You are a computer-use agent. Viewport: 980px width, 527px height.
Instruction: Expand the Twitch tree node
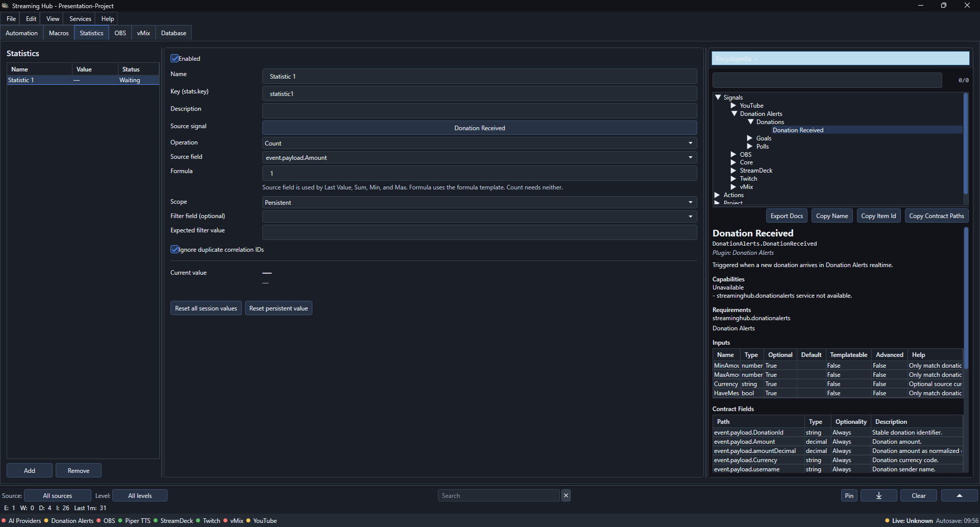click(733, 179)
